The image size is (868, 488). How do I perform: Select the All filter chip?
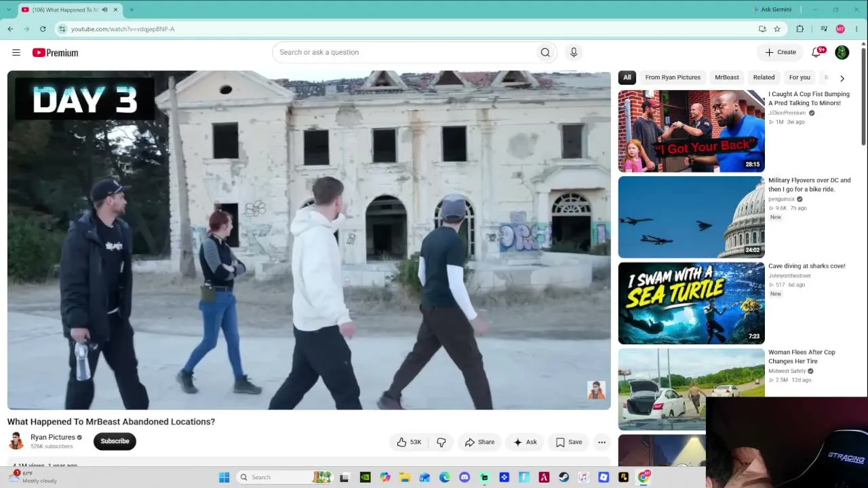coord(627,77)
